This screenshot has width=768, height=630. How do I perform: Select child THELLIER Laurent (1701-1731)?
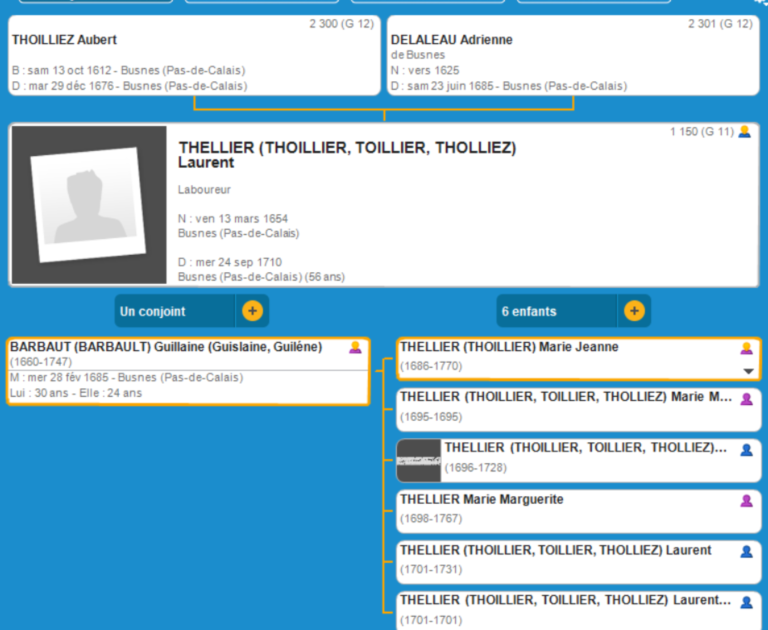click(560, 560)
